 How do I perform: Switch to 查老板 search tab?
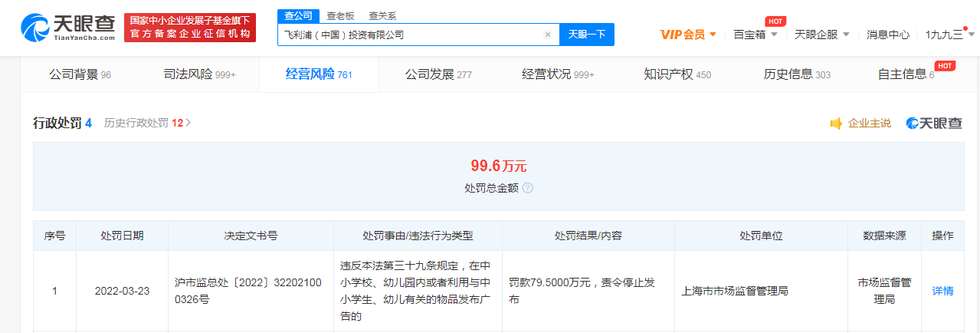tap(339, 15)
